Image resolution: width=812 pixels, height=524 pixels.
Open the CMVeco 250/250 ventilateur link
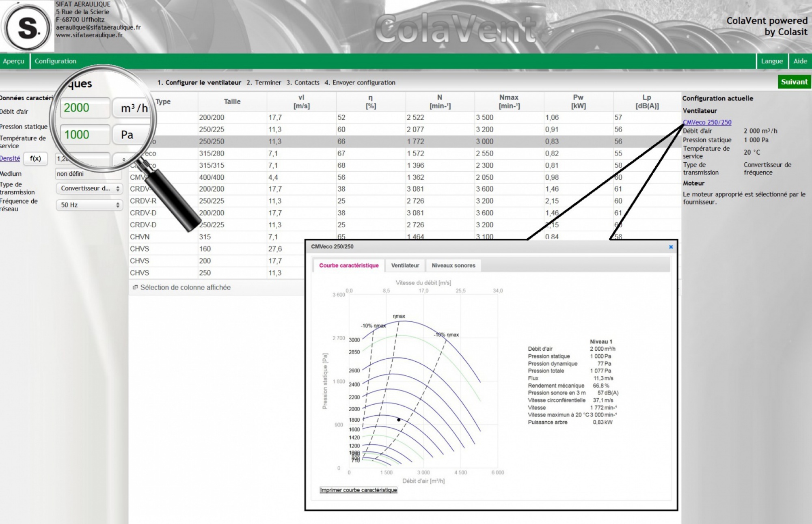tap(707, 122)
